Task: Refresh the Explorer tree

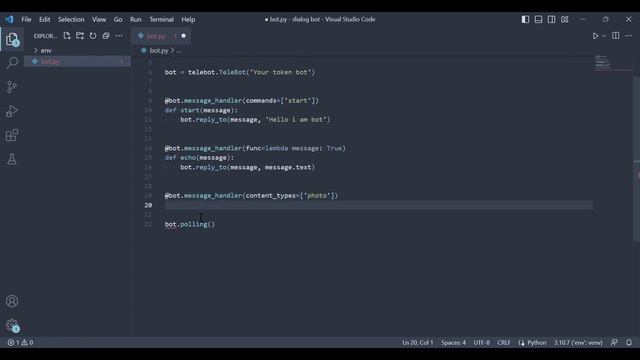Action: [93, 36]
